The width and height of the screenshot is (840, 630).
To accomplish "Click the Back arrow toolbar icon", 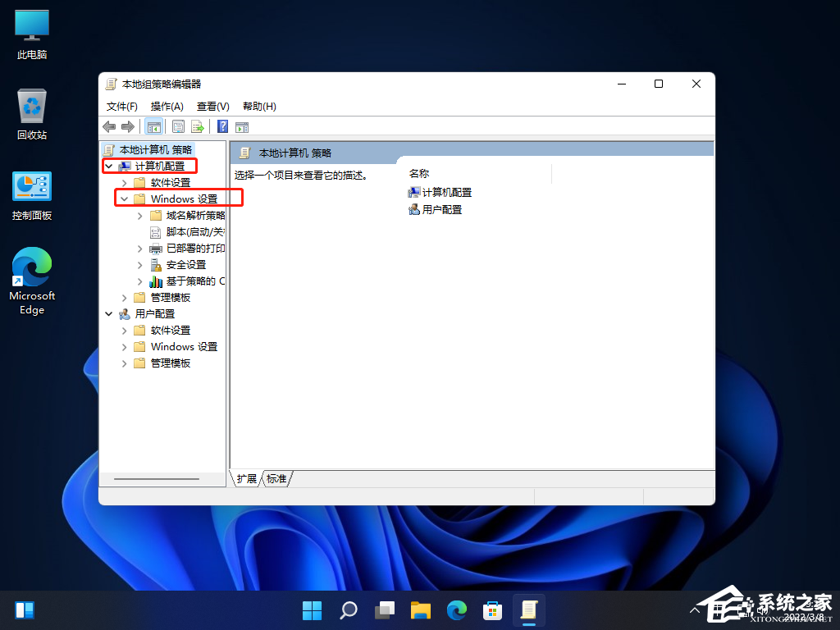I will pos(109,126).
